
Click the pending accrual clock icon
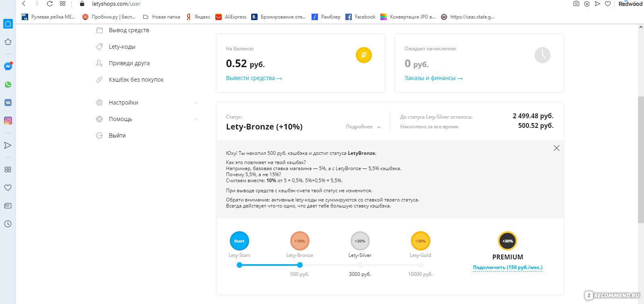(x=542, y=55)
